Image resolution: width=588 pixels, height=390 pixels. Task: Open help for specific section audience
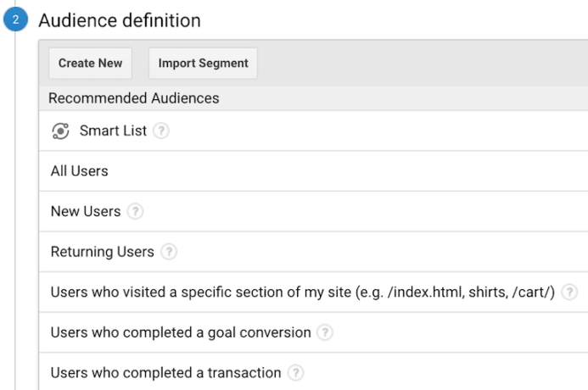(x=569, y=292)
